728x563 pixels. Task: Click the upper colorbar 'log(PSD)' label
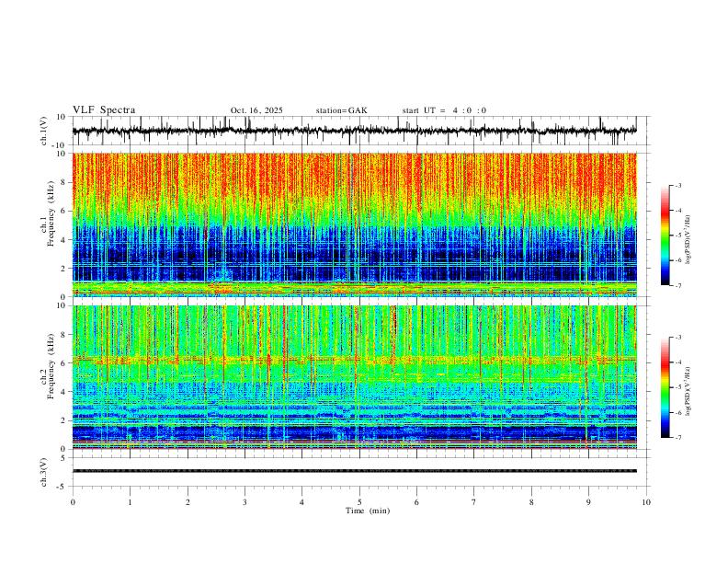[688, 239]
